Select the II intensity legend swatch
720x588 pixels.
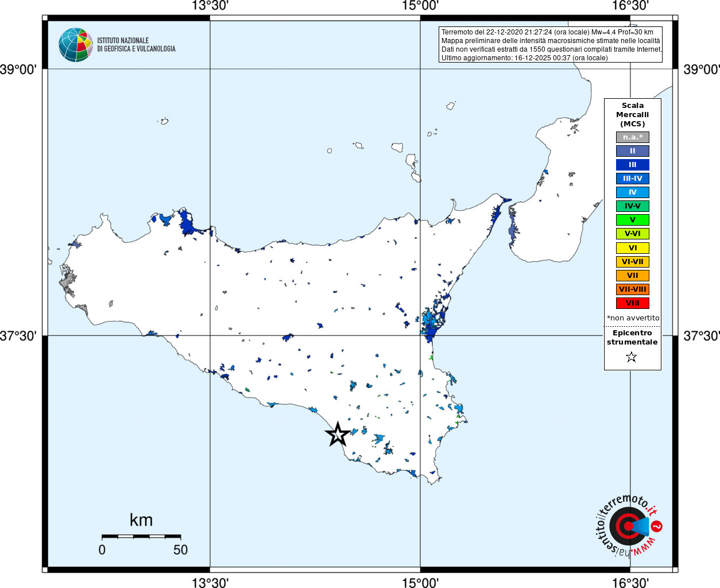(633, 151)
